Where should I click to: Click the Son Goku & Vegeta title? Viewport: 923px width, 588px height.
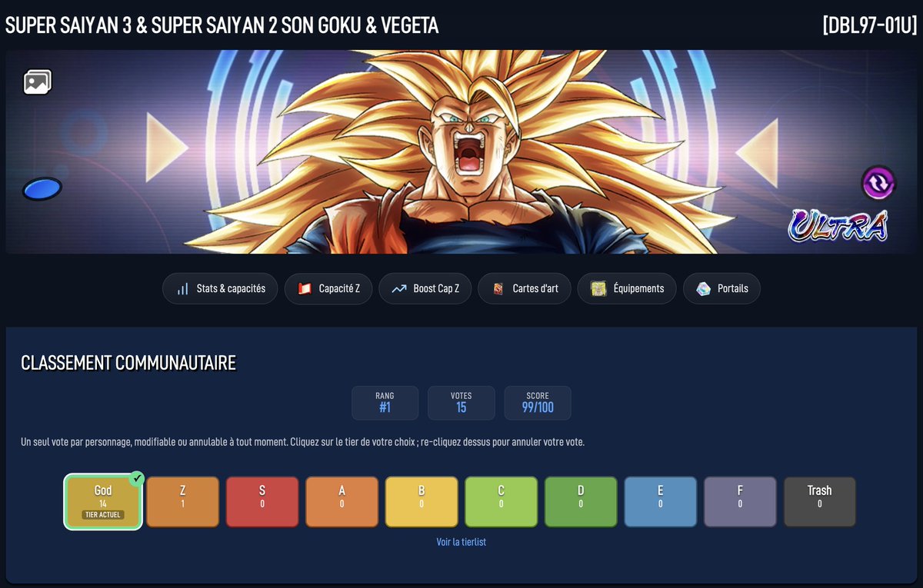coord(222,25)
